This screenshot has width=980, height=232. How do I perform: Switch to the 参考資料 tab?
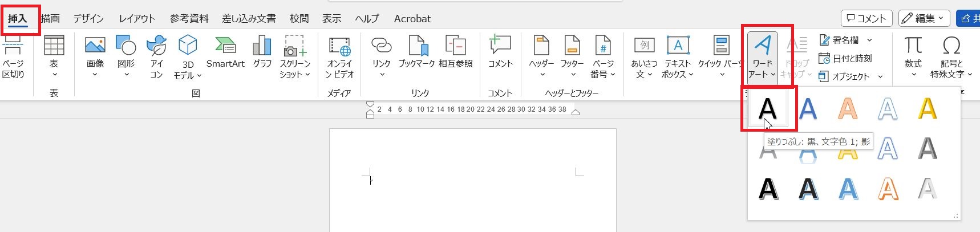pos(189,19)
